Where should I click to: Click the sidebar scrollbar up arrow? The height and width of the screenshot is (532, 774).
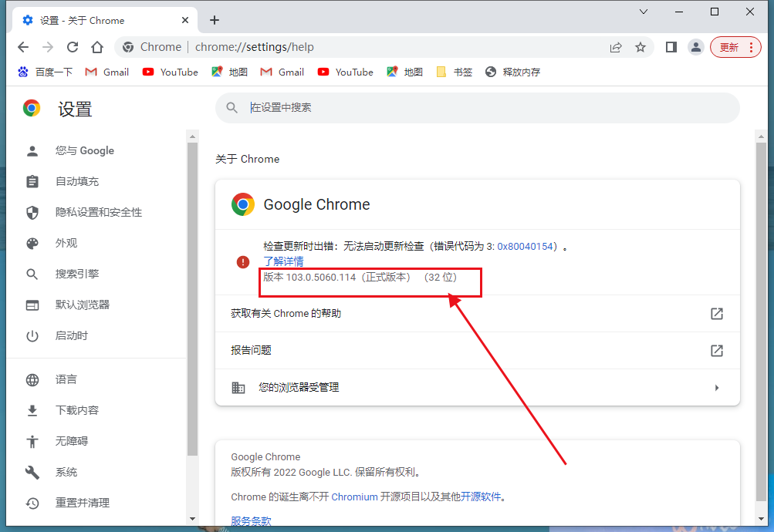[x=192, y=136]
